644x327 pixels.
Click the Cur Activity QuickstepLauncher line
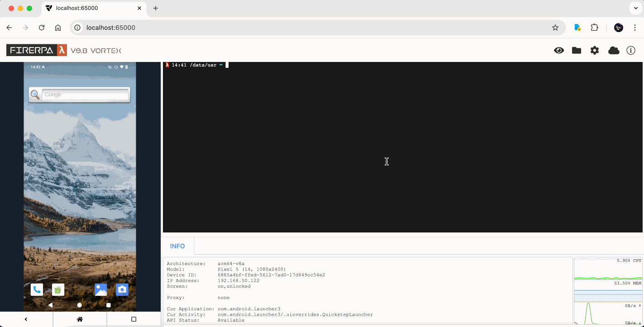point(270,315)
